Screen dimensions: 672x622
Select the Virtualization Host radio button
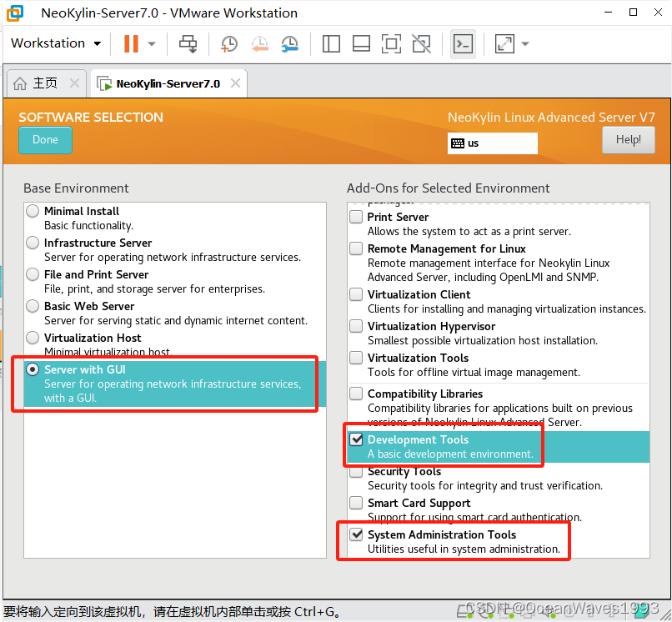click(33, 338)
